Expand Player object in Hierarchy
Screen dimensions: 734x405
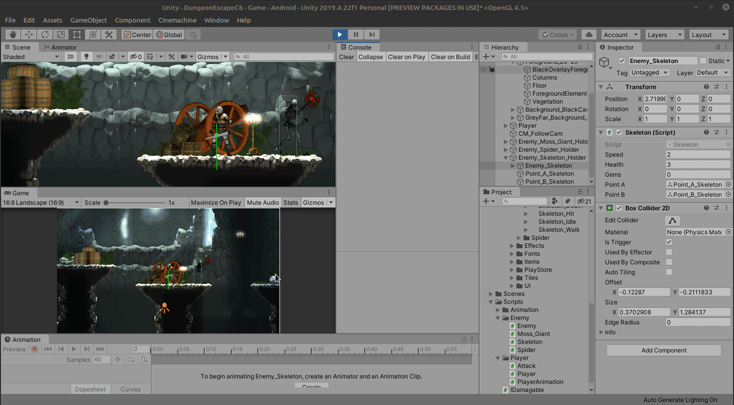click(x=506, y=125)
